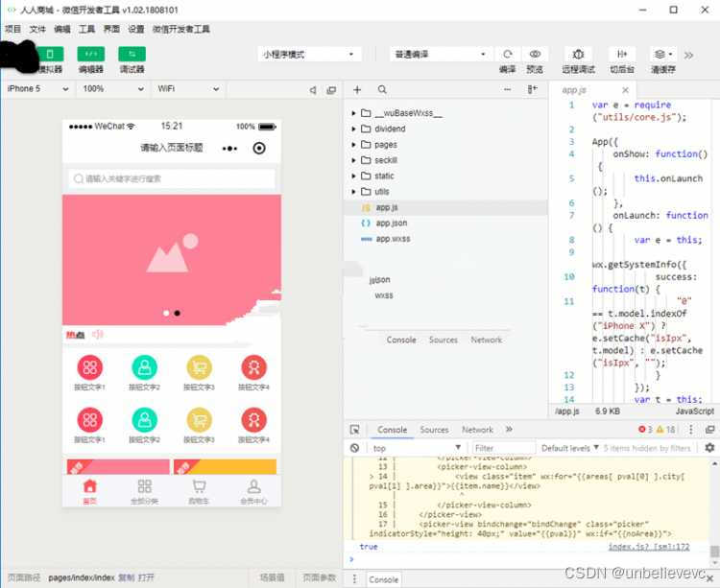This screenshot has width=720, height=588.
Task: Click the yellow warning count icon
Action: [x=660, y=430]
